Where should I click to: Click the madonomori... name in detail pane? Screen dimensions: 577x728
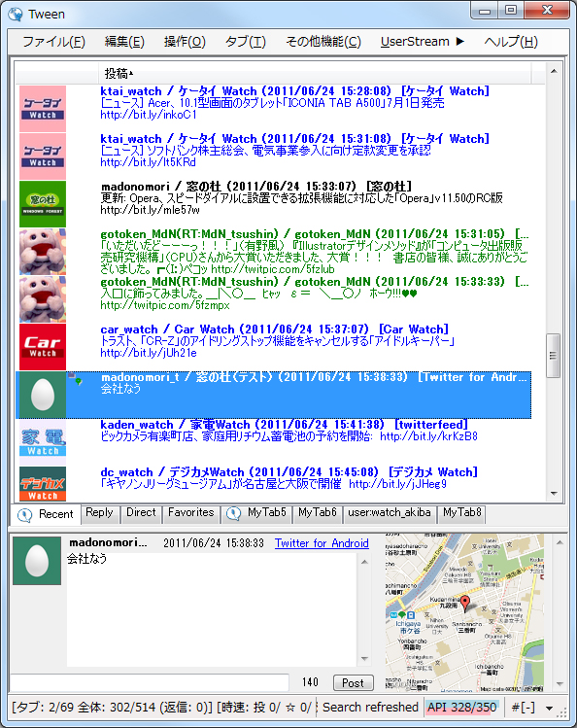[108, 542]
